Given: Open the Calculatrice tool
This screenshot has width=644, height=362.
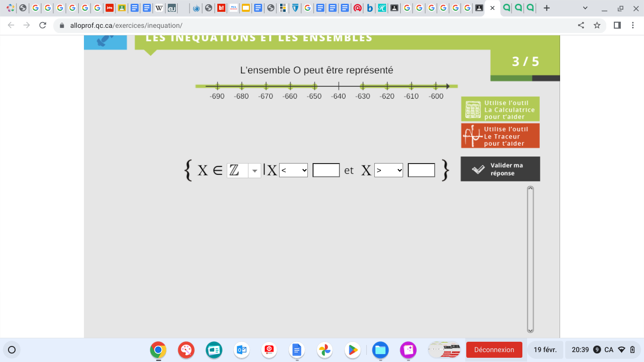Looking at the screenshot, I should pyautogui.click(x=500, y=109).
